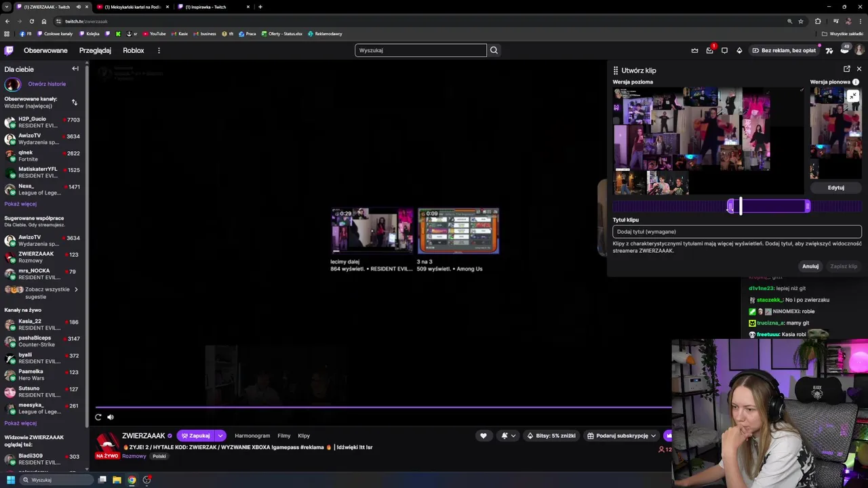Open the lecimy dalej clip thumbnail
This screenshot has width=868, height=488.
coord(372,231)
